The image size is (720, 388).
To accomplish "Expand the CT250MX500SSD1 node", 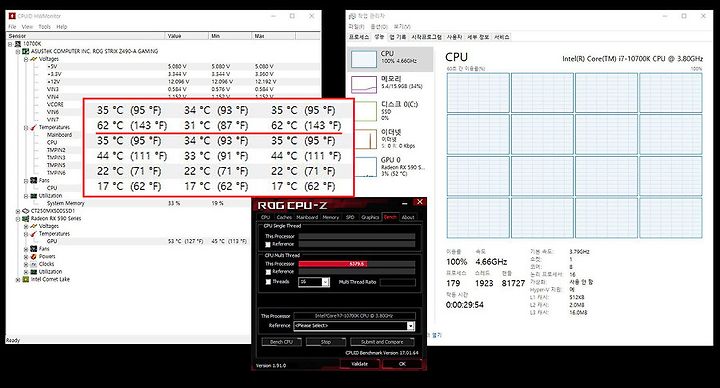I will [x=18, y=211].
